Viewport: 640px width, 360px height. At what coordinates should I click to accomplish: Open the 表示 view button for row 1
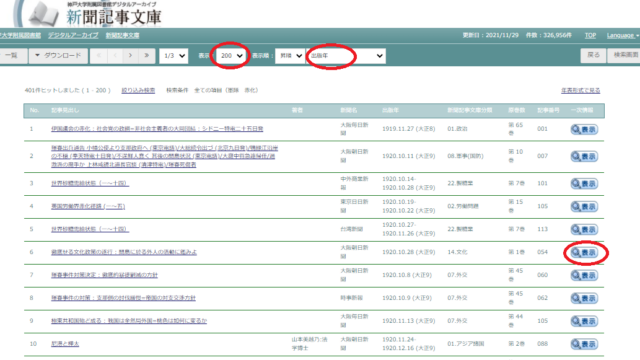pos(584,129)
